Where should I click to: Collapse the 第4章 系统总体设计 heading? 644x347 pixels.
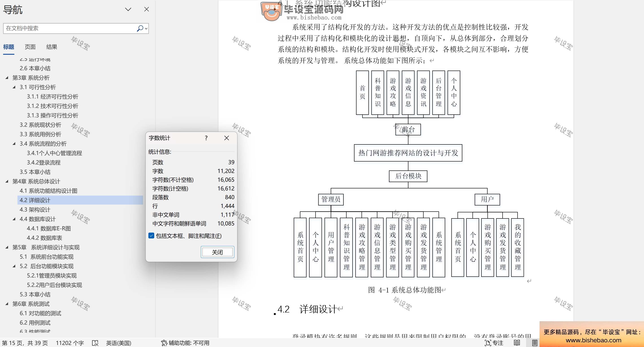[x=7, y=181]
